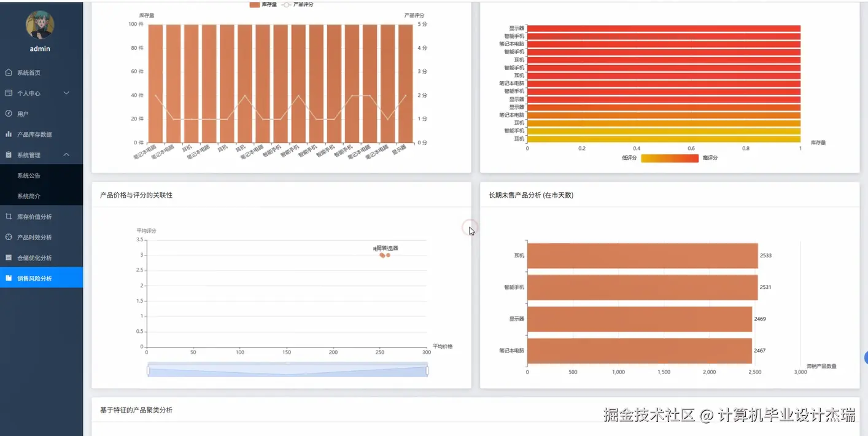The height and width of the screenshot is (436, 868).
Task: Click the 100 件 axis value
Action: [x=136, y=24]
